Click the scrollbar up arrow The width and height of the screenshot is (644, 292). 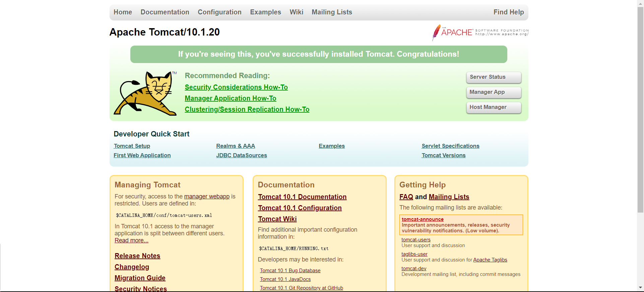pos(640,3)
